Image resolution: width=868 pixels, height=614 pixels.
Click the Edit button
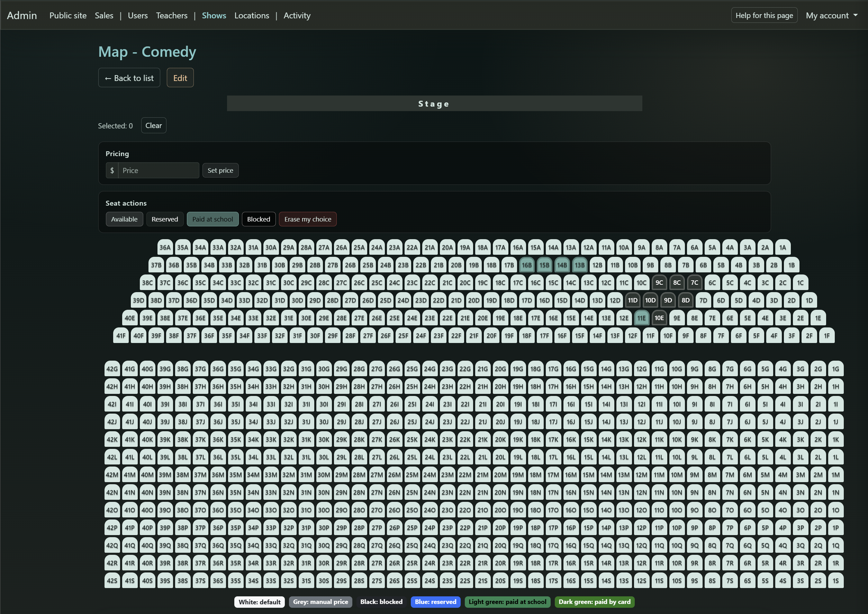tap(180, 78)
